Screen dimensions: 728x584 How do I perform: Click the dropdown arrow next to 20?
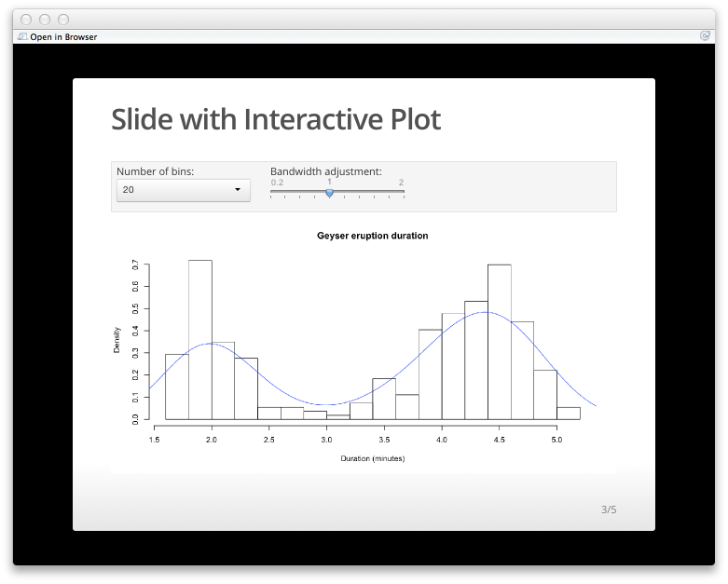coord(238,190)
